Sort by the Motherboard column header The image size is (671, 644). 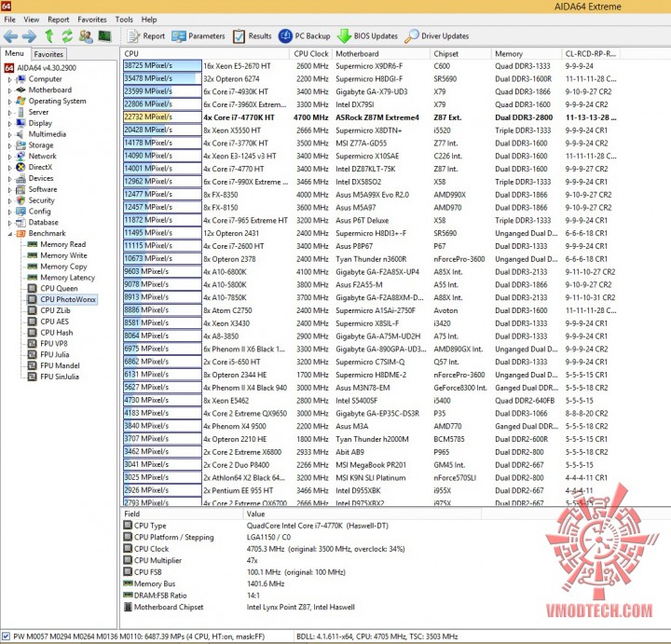click(x=381, y=54)
